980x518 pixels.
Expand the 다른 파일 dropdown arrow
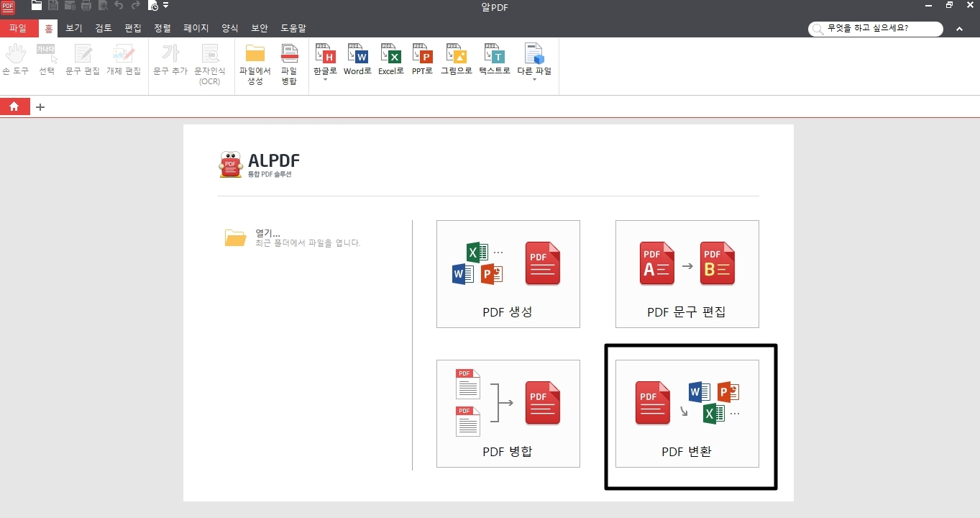click(534, 79)
